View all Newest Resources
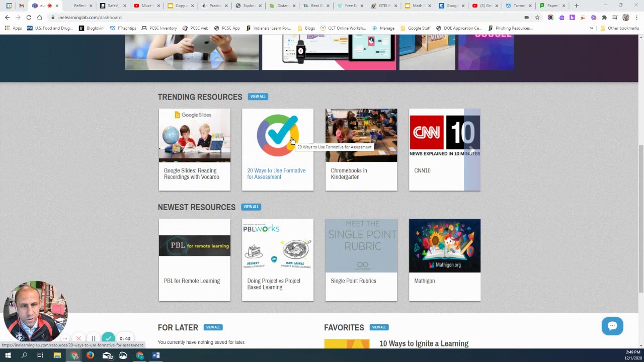 251,207
